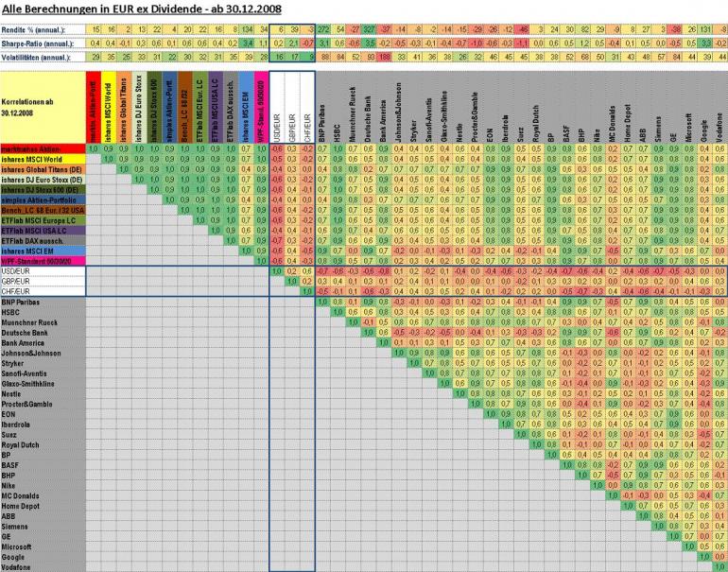
Task: Select the 'Deutsche Bank' row label
Action: coord(43,333)
